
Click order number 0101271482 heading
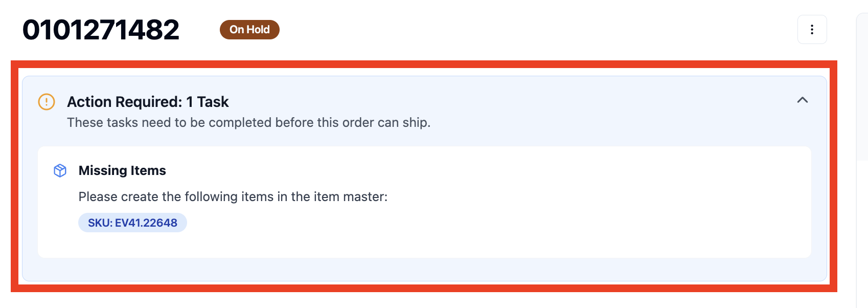101,30
